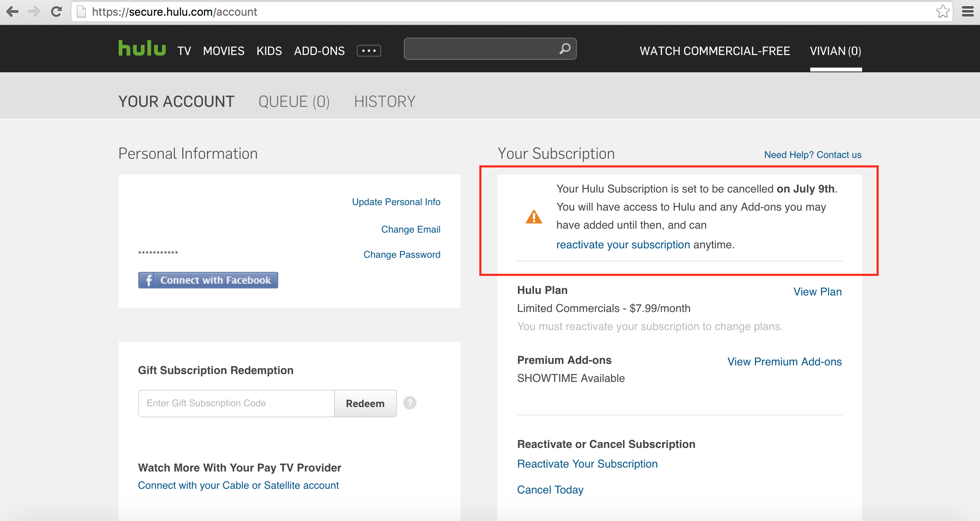This screenshot has height=521, width=980.
Task: Click the browser address bar URL
Action: 174,12
